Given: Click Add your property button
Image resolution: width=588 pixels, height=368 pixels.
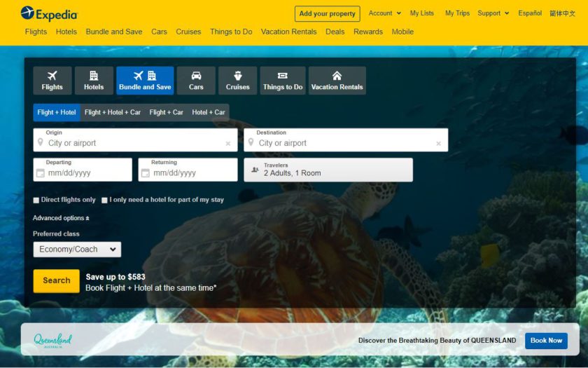Looking at the screenshot, I should (328, 14).
